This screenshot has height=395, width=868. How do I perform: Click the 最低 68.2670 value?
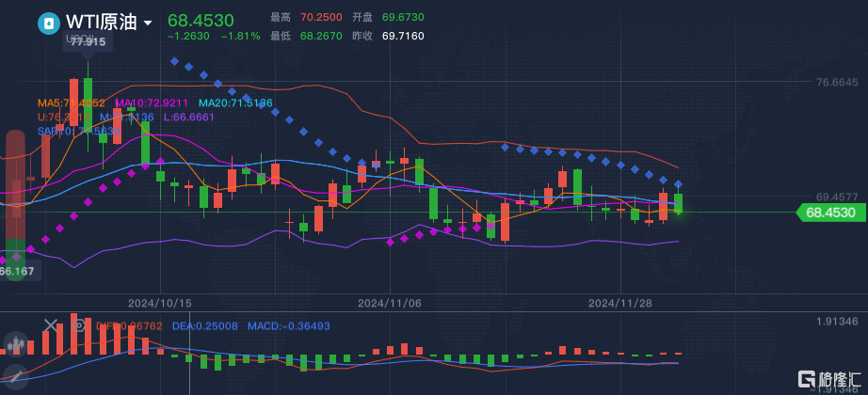tap(321, 36)
